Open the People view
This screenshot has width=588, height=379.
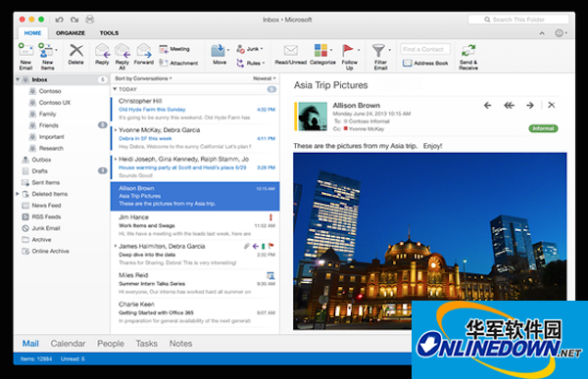coord(111,344)
